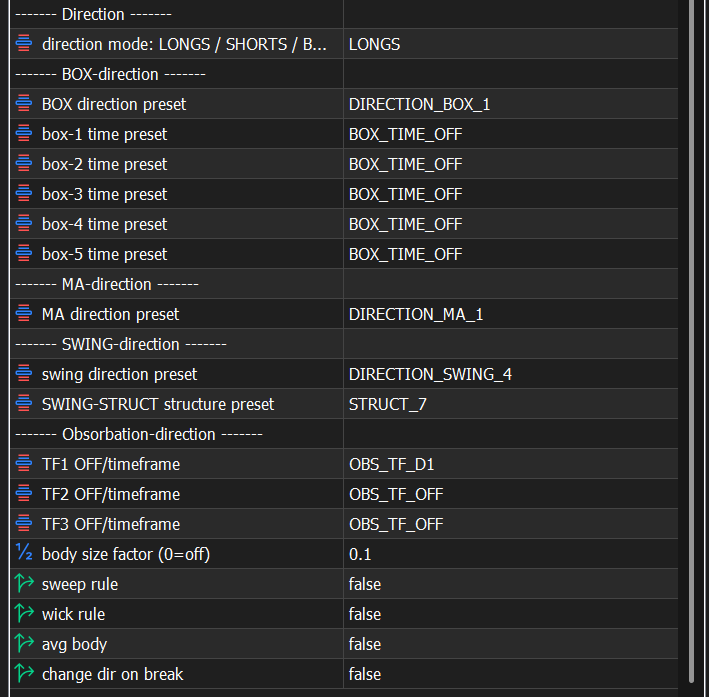Click the icon next to BOX direction preset
Viewport: 709px width, 697px height.
tap(24, 104)
